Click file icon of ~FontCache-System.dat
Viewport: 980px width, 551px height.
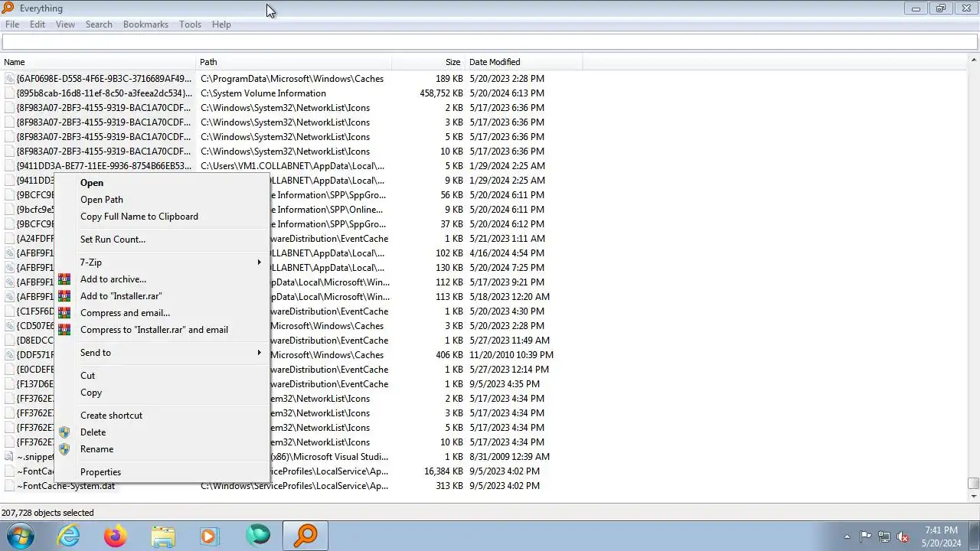coord(9,486)
